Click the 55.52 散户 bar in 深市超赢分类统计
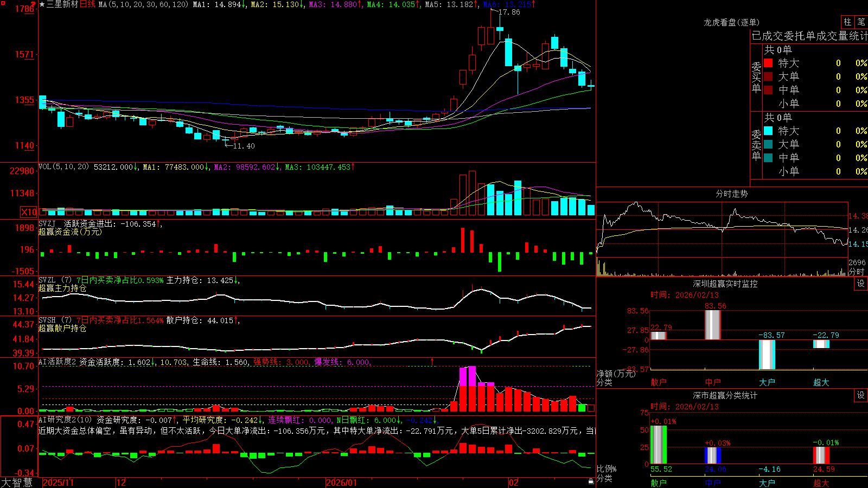The image size is (868, 488). tap(659, 445)
